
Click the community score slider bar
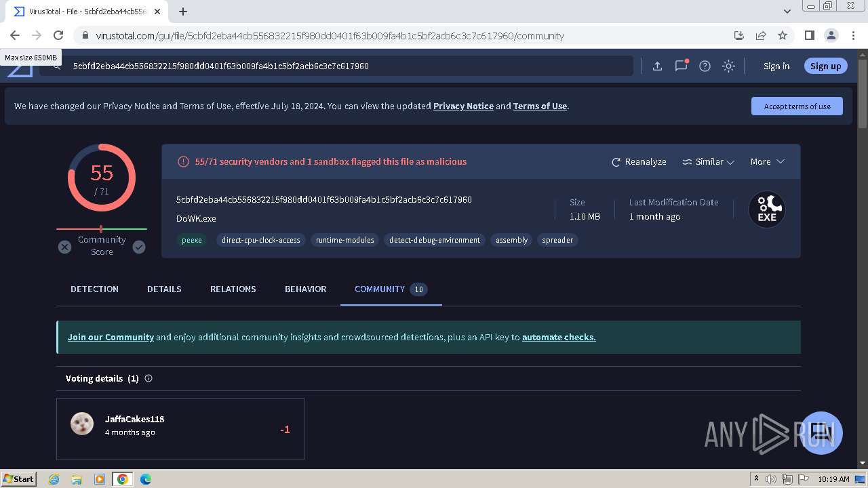pos(102,229)
